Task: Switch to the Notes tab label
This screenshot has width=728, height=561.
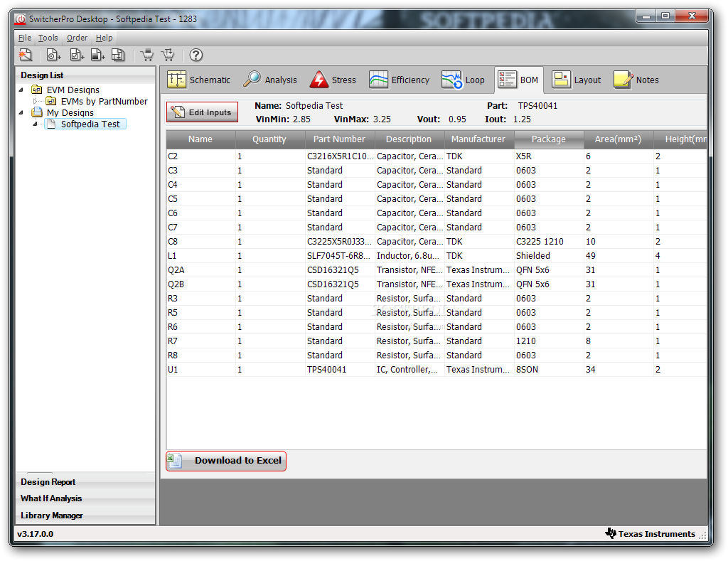Action: pyautogui.click(x=647, y=80)
